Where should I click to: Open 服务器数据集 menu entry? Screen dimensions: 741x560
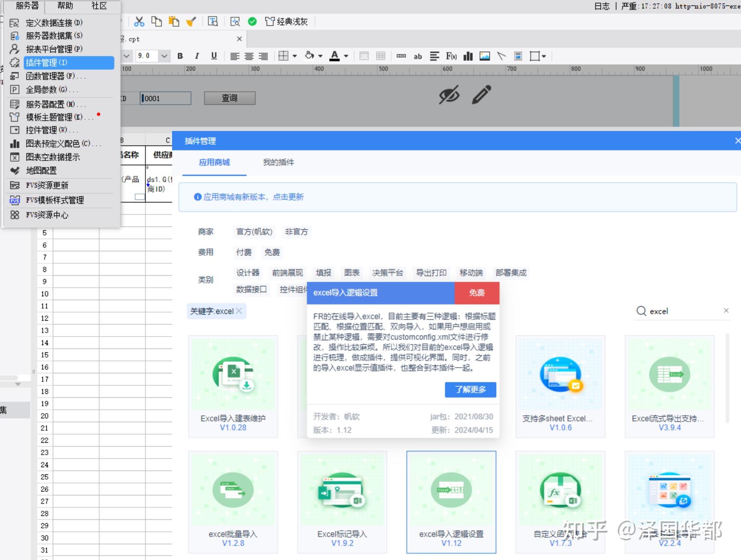(x=54, y=36)
